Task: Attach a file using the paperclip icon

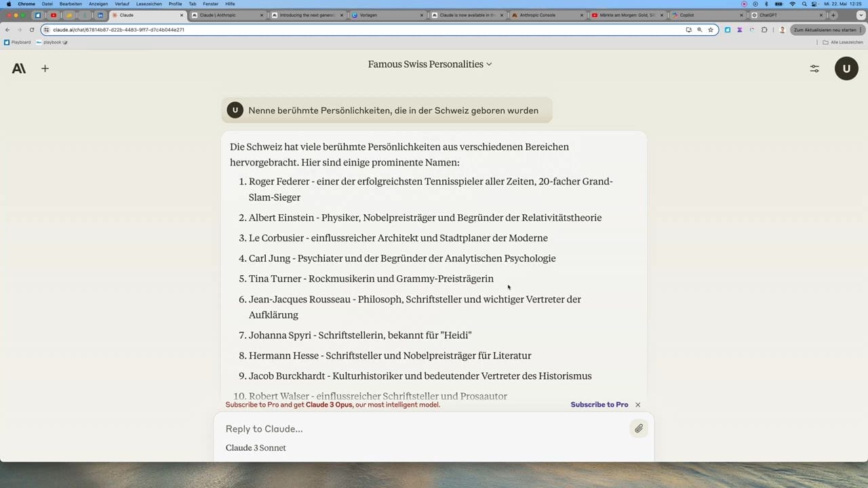Action: [x=638, y=428]
